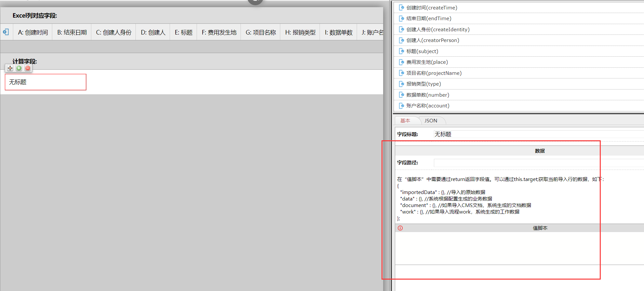Click the icon beside 报销类型(type)
The height and width of the screenshot is (291, 644).
click(x=401, y=84)
